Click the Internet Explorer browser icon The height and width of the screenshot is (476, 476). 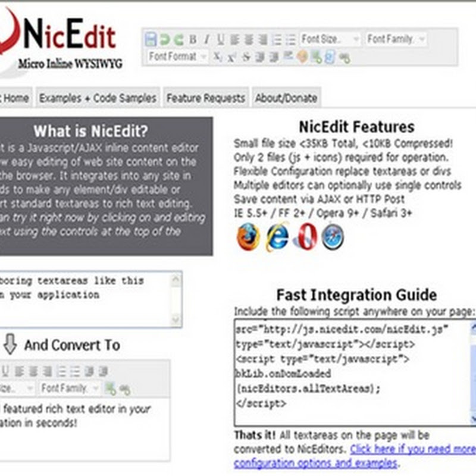pyautogui.click(x=277, y=236)
